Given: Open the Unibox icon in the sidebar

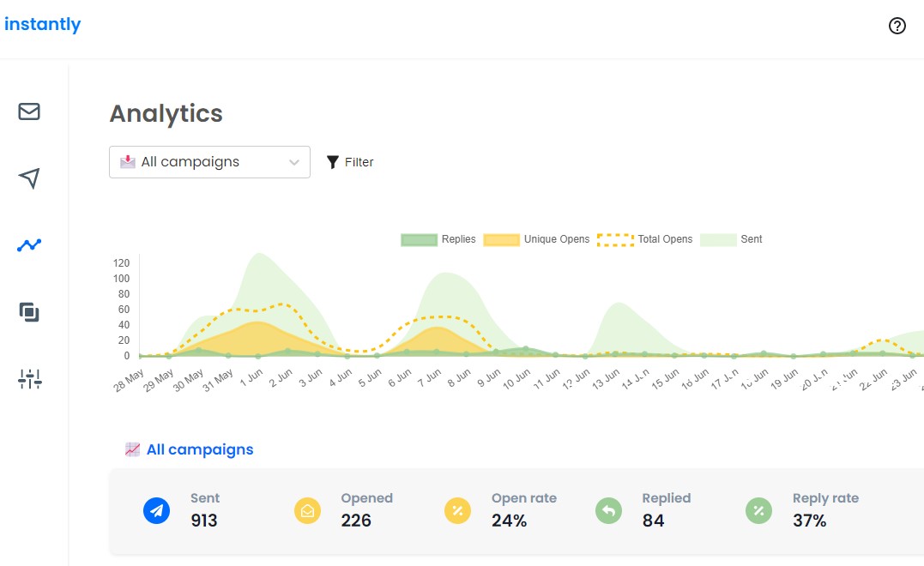Looking at the screenshot, I should (29, 312).
